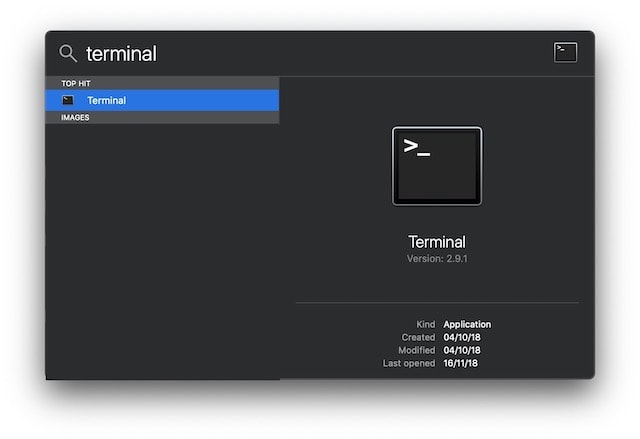Click the Terminal icon in the result row
Screen dimensions: 640x439
pos(68,100)
